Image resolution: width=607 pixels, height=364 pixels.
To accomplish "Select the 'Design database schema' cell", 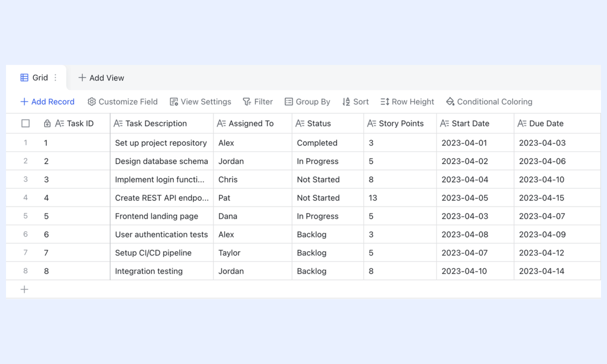I will pyautogui.click(x=162, y=161).
